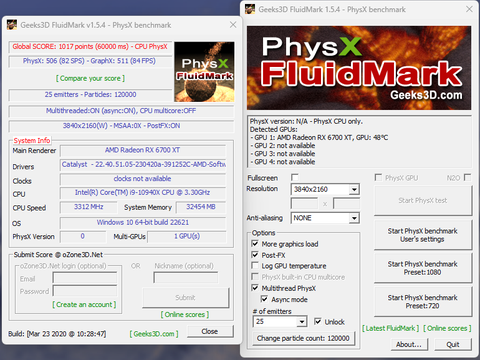Click the Quit button
This screenshot has width=480, height=360.
pyautogui.click(x=453, y=344)
